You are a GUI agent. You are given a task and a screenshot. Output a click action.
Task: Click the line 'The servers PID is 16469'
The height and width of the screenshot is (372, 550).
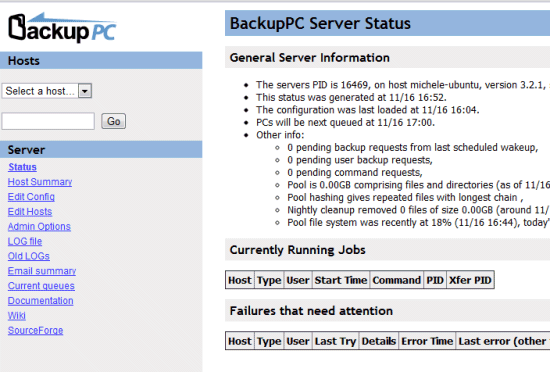coord(403,85)
